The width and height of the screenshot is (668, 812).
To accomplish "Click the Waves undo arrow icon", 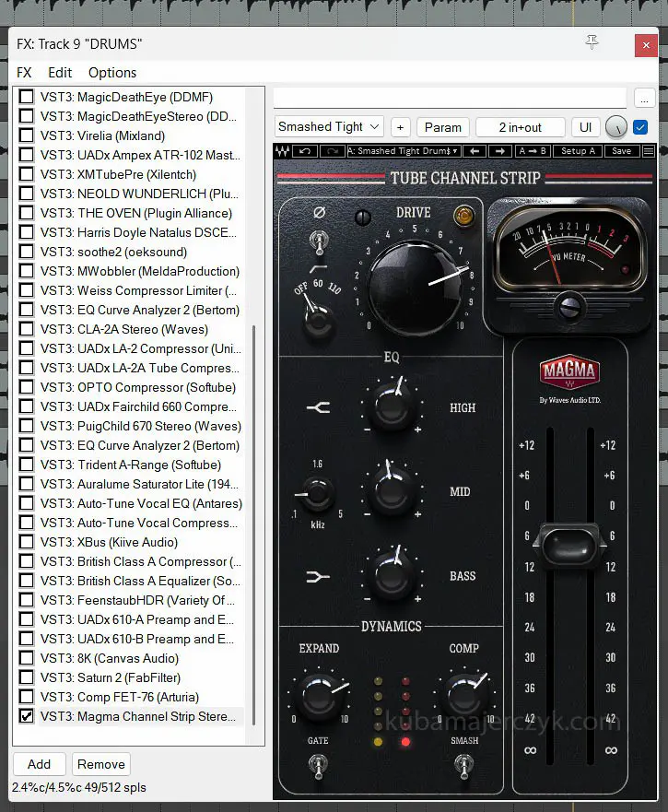I will (x=306, y=151).
